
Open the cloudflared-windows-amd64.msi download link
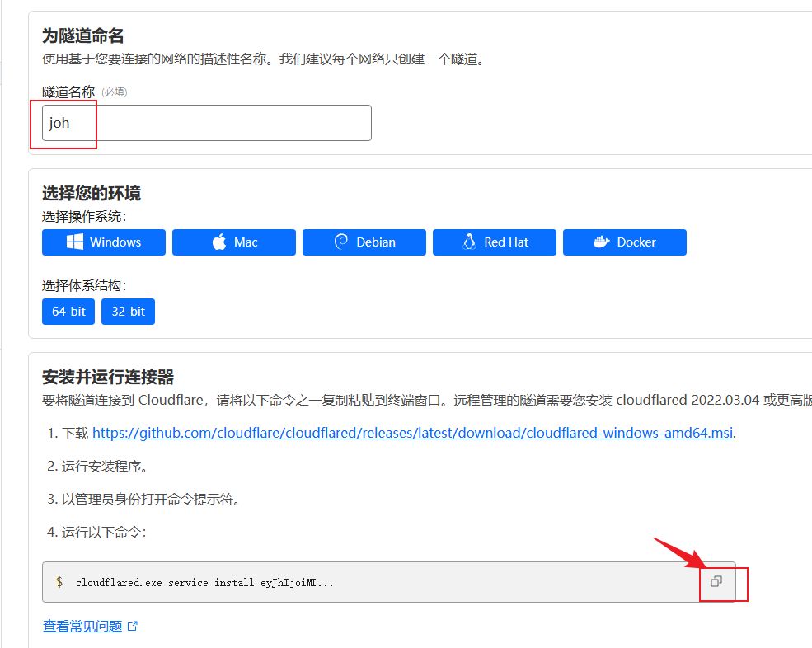(412, 433)
